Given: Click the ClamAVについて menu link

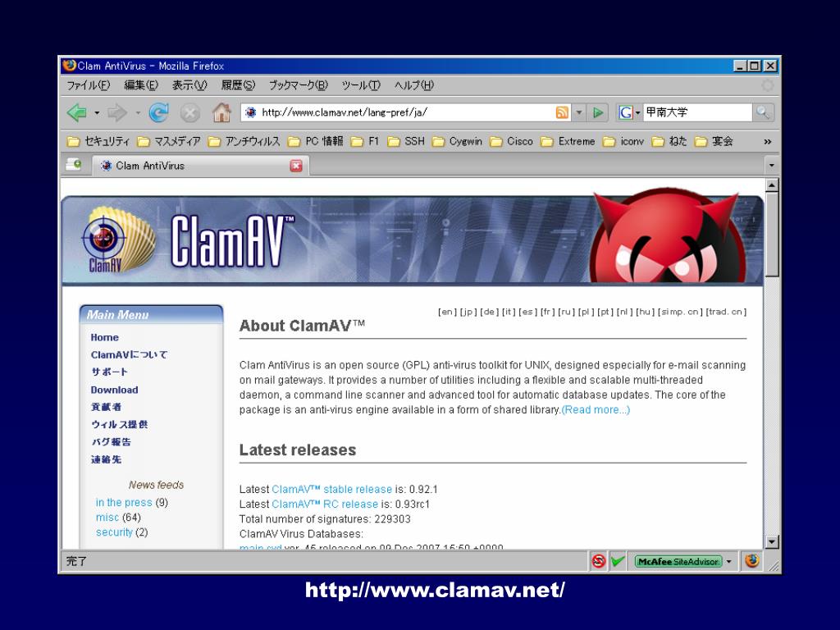Looking at the screenshot, I should tap(129, 354).
